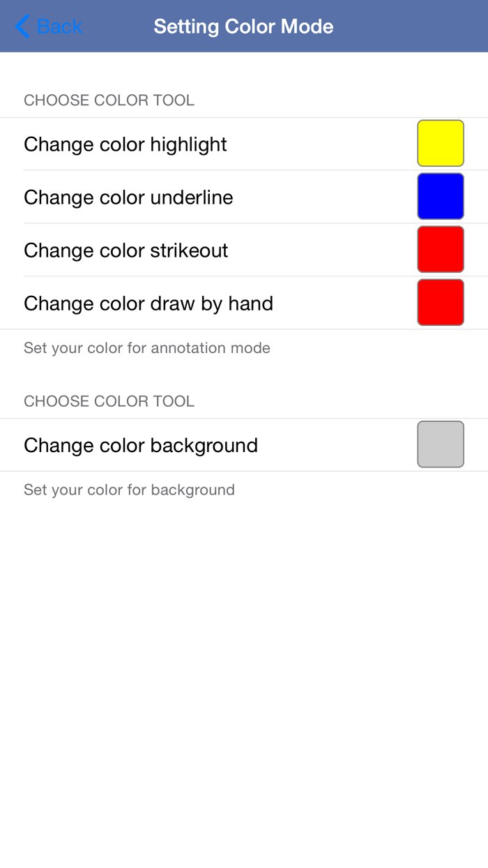Open the blue underline color swatch
The image size is (488, 868).
pyautogui.click(x=441, y=196)
